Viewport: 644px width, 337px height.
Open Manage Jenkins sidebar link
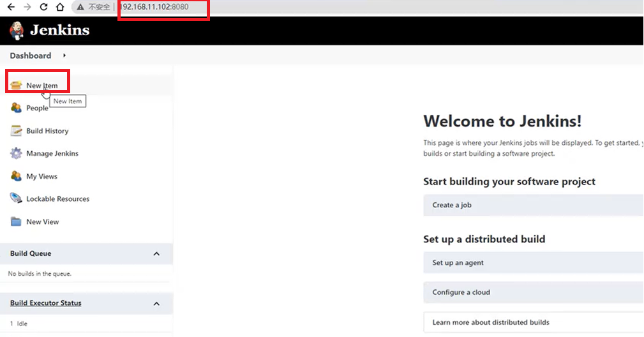point(52,154)
